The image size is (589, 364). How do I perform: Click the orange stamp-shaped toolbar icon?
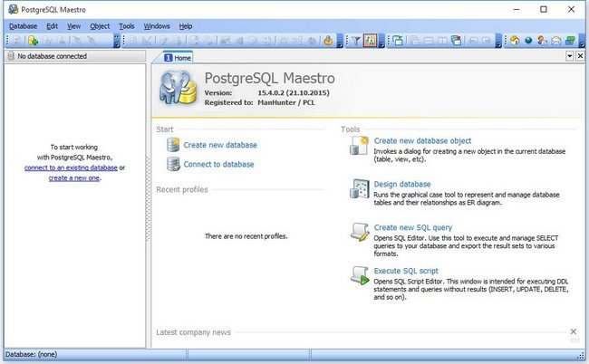pyautogui.click(x=328, y=41)
